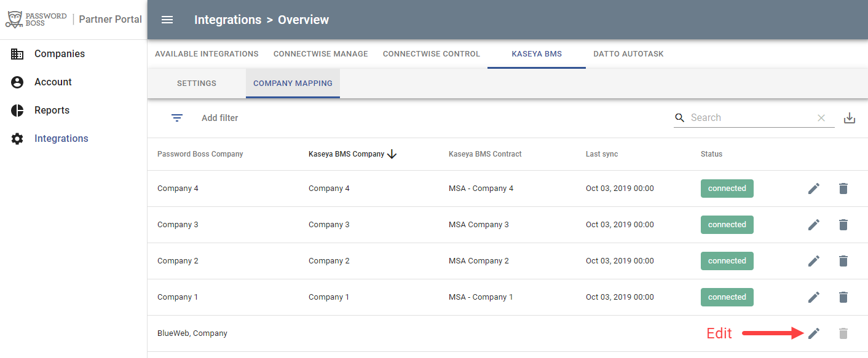Open the hamburger navigation menu
868x358 pixels.
(x=167, y=20)
